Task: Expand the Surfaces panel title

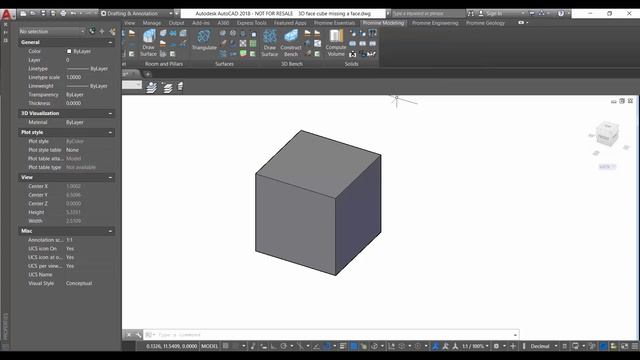Action: [x=224, y=64]
